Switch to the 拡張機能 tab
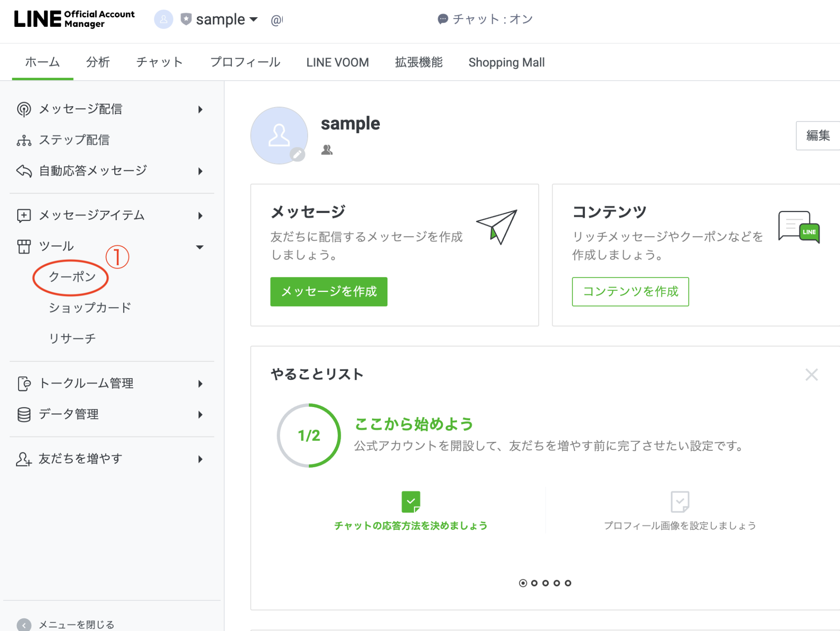 (x=419, y=62)
